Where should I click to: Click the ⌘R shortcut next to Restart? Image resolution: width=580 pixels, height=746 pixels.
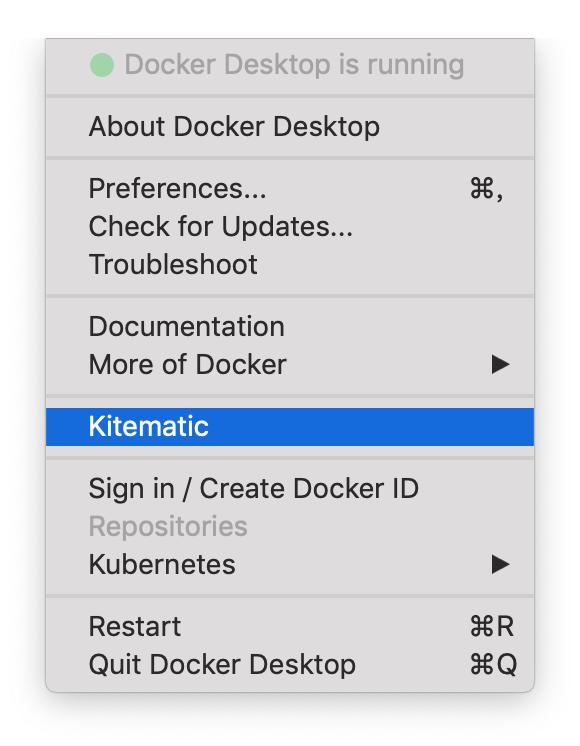pyautogui.click(x=492, y=627)
